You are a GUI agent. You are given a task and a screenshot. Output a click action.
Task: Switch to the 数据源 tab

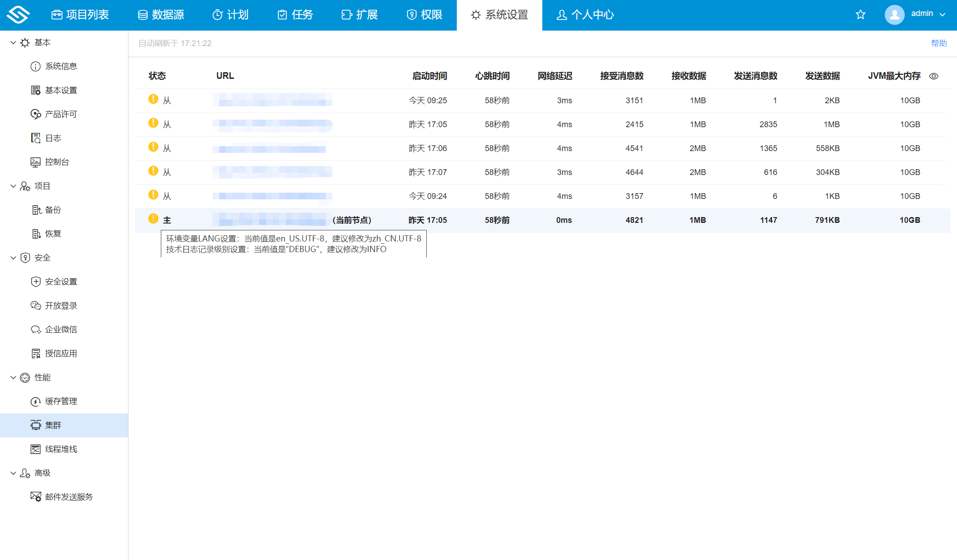(x=161, y=15)
